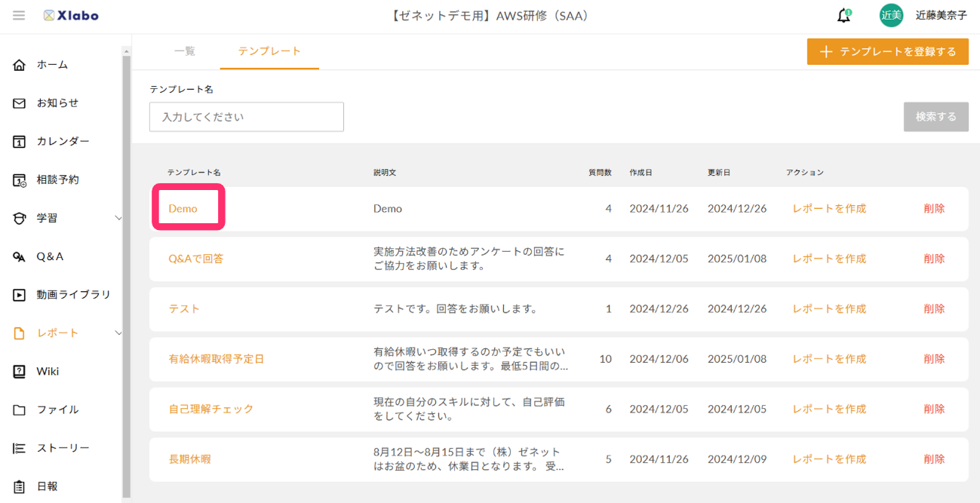Click the sidebar vertical scrollbar

point(126,271)
